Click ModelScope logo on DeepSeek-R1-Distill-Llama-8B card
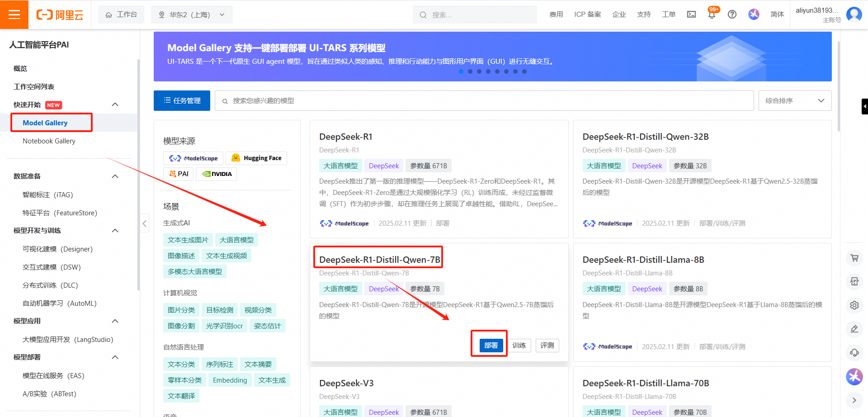The width and height of the screenshot is (868, 417). [608, 347]
